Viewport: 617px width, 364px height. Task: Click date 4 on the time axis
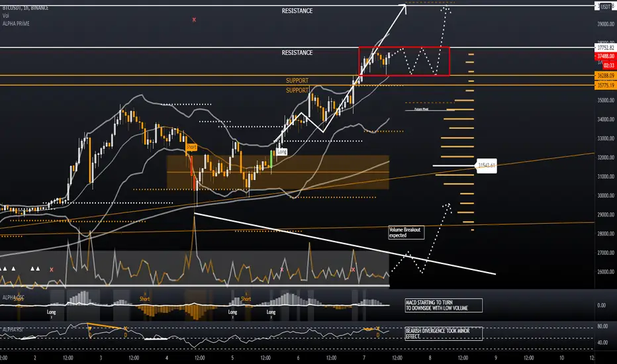tap(166, 358)
